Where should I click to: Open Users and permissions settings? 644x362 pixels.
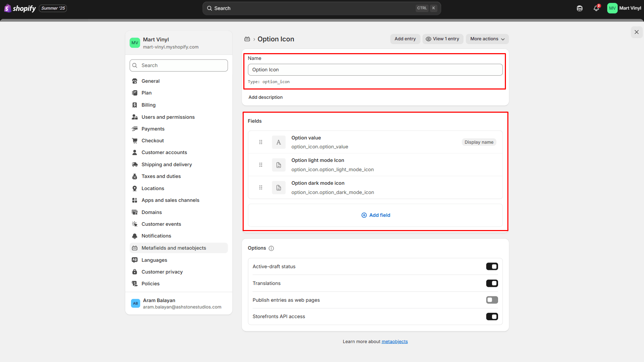(x=168, y=117)
